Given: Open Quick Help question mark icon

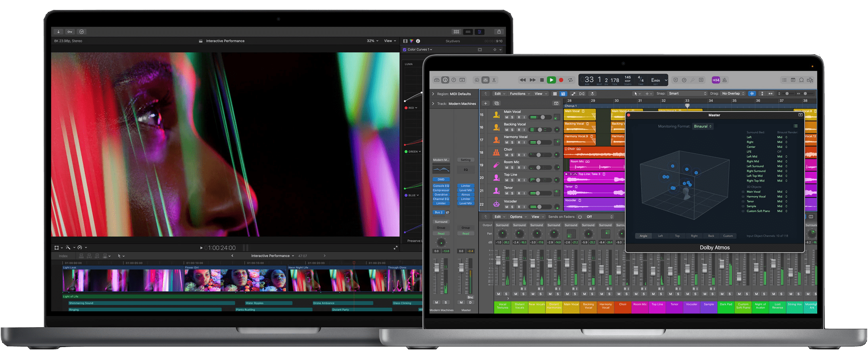Looking at the screenshot, I should [454, 80].
